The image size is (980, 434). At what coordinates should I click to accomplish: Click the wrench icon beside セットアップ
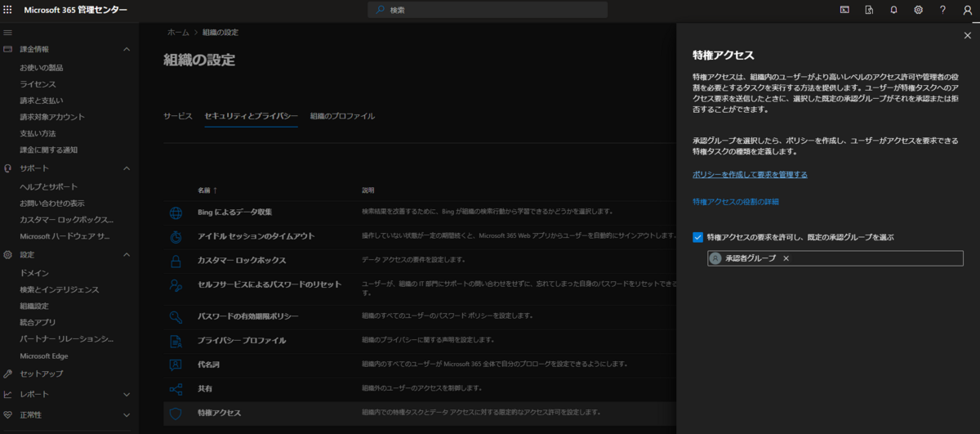click(x=8, y=374)
